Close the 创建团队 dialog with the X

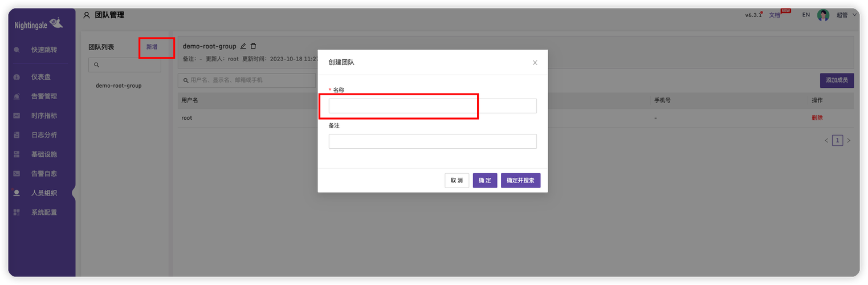pyautogui.click(x=535, y=63)
